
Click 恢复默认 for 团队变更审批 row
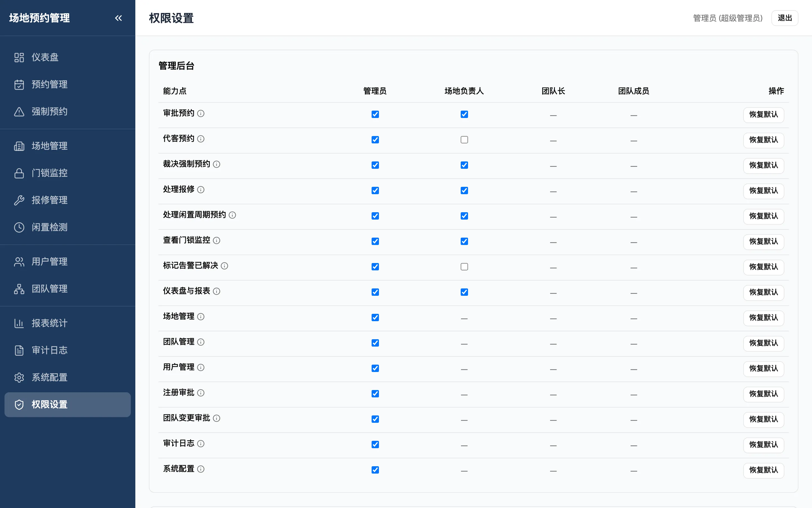[x=763, y=419]
